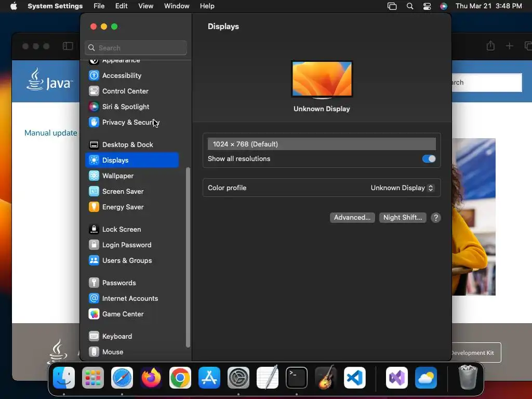
Task: Open Wallpaper settings
Action: (x=132, y=176)
